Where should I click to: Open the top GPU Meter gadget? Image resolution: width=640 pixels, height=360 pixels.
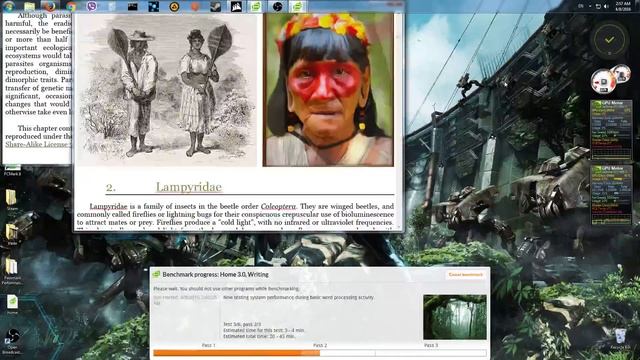(611, 130)
